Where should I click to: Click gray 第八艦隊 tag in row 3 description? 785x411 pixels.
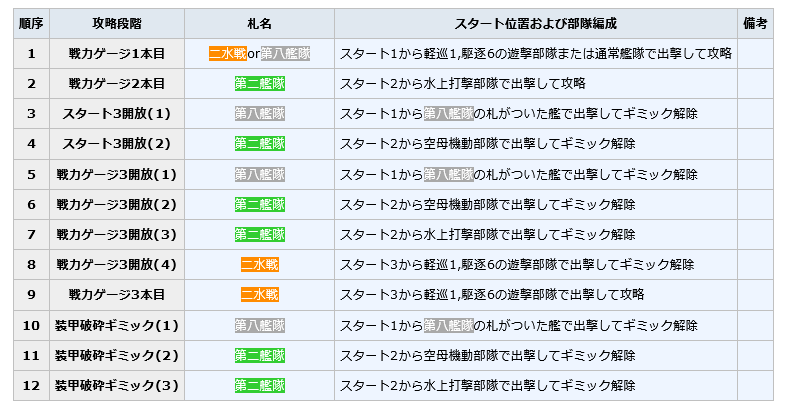tap(449, 114)
